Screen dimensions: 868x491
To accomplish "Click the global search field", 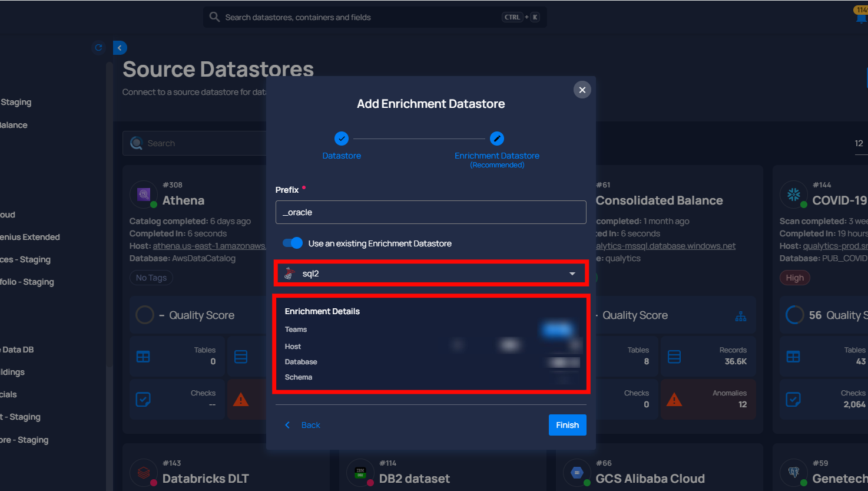I will (x=375, y=17).
